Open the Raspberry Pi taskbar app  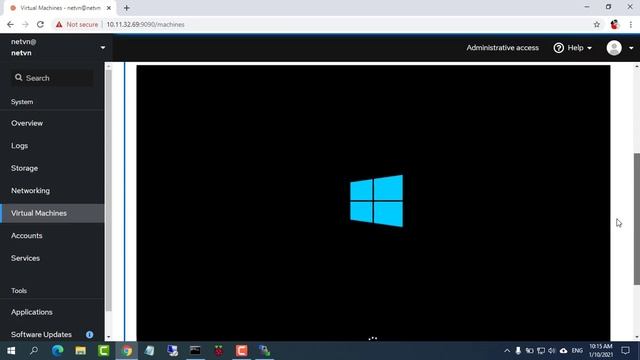[x=219, y=351]
